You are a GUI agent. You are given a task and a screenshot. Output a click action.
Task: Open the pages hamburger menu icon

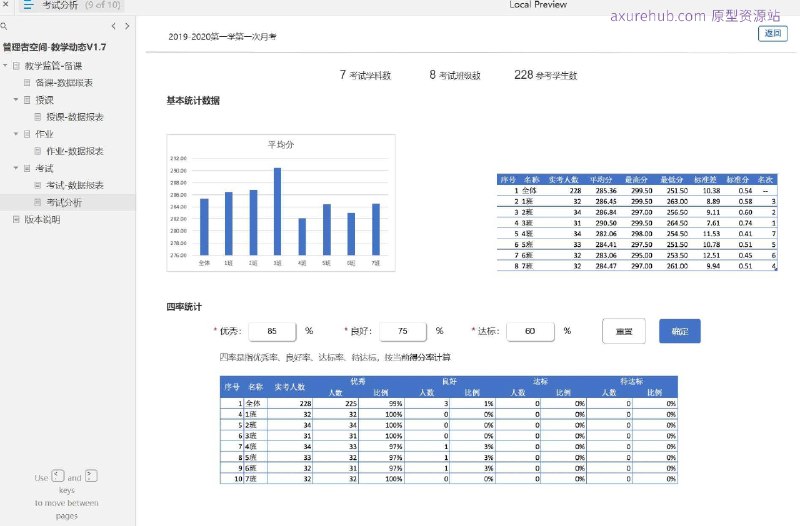point(28,5)
